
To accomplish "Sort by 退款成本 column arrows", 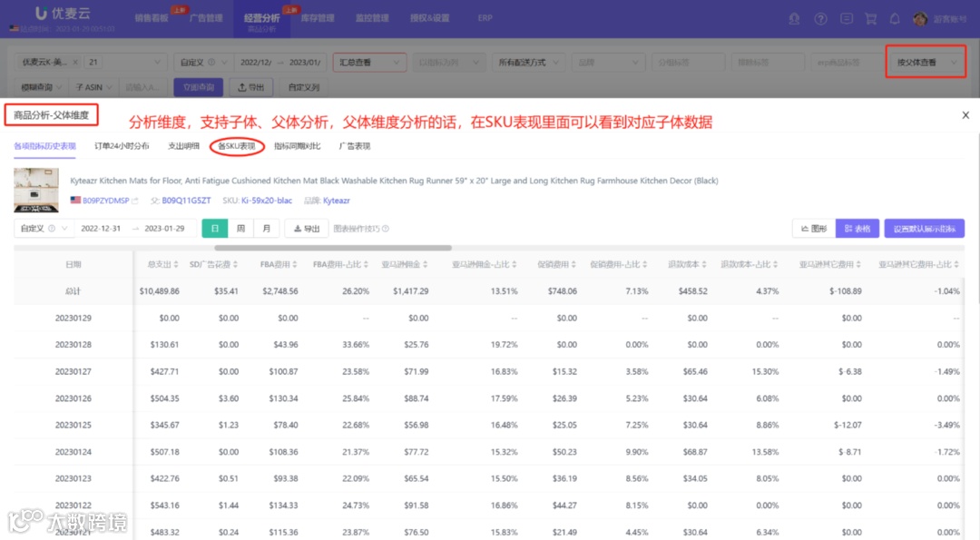I will [x=704, y=264].
